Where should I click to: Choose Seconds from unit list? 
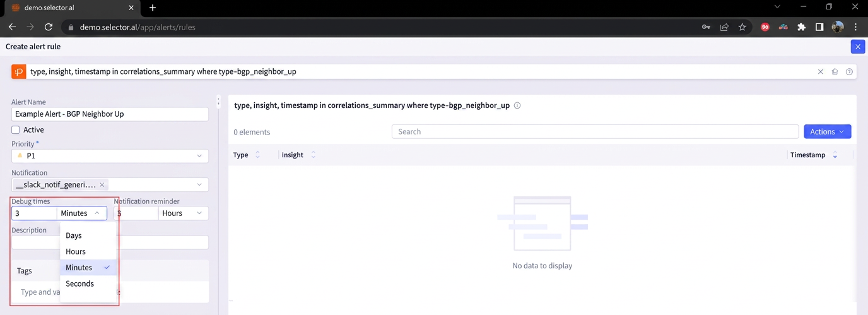(x=88, y=283)
